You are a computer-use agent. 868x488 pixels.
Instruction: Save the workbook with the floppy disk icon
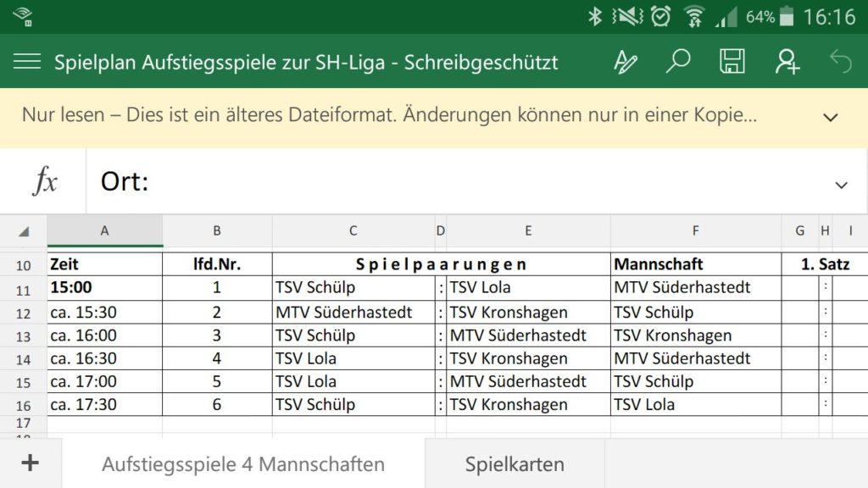click(x=732, y=61)
